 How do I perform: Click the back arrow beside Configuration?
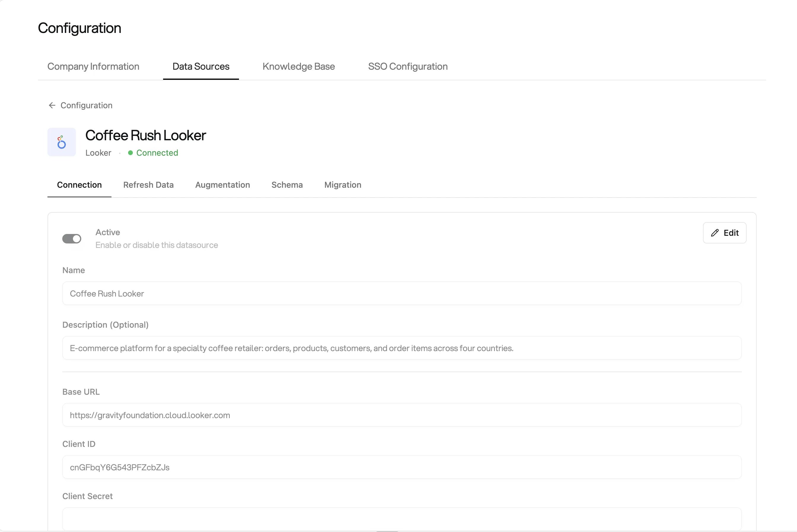tap(52, 106)
